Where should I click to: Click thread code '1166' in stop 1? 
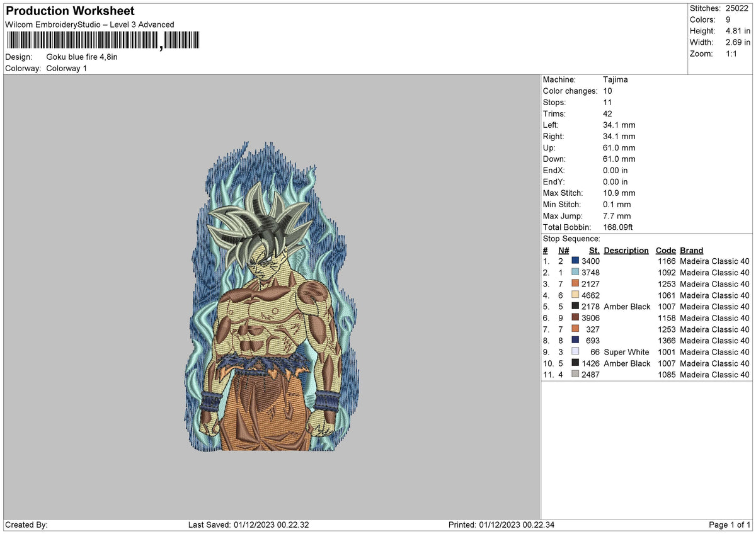click(x=666, y=261)
